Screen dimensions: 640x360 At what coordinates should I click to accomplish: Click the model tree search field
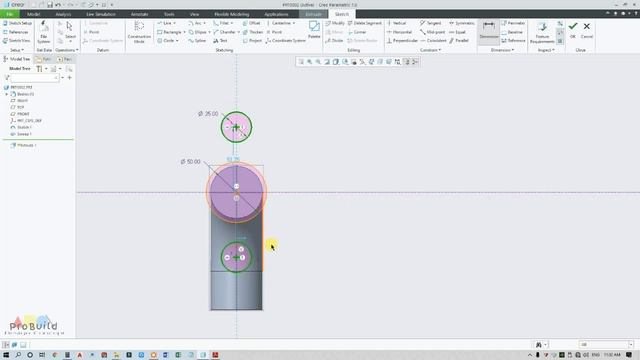(x=34, y=78)
